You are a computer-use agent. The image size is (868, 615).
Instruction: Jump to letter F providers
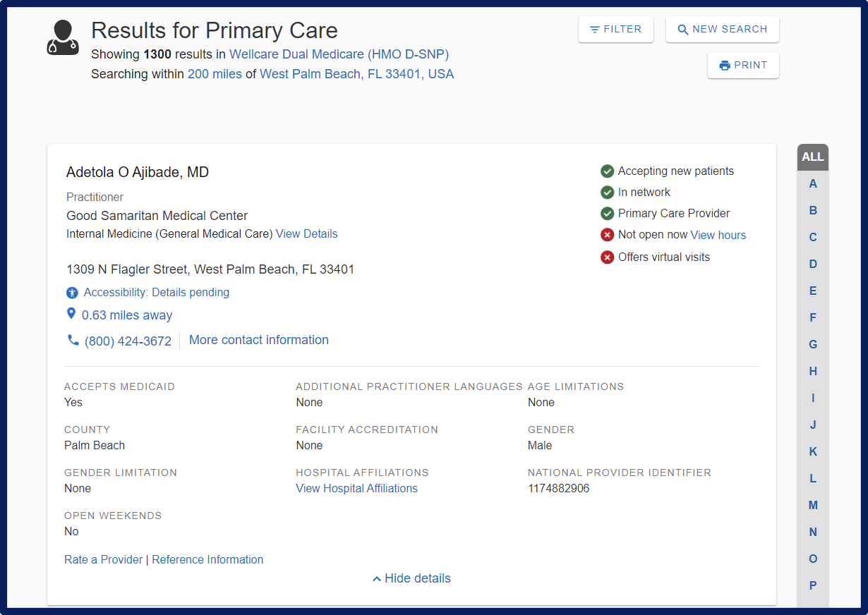813,318
